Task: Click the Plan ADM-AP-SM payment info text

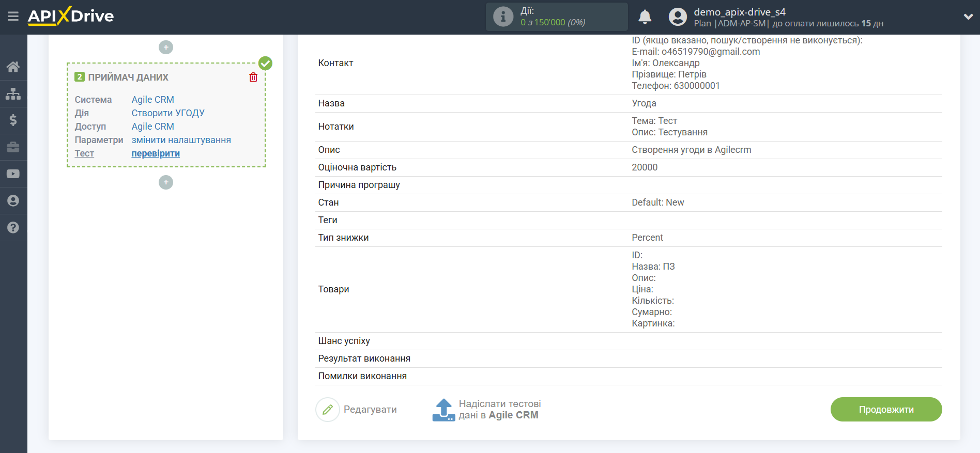Action: click(x=788, y=24)
